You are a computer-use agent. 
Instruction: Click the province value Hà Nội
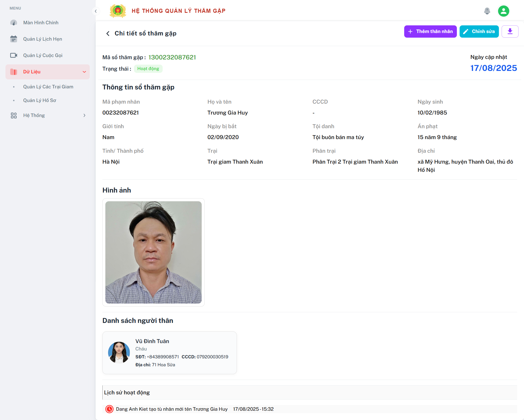(x=111, y=162)
